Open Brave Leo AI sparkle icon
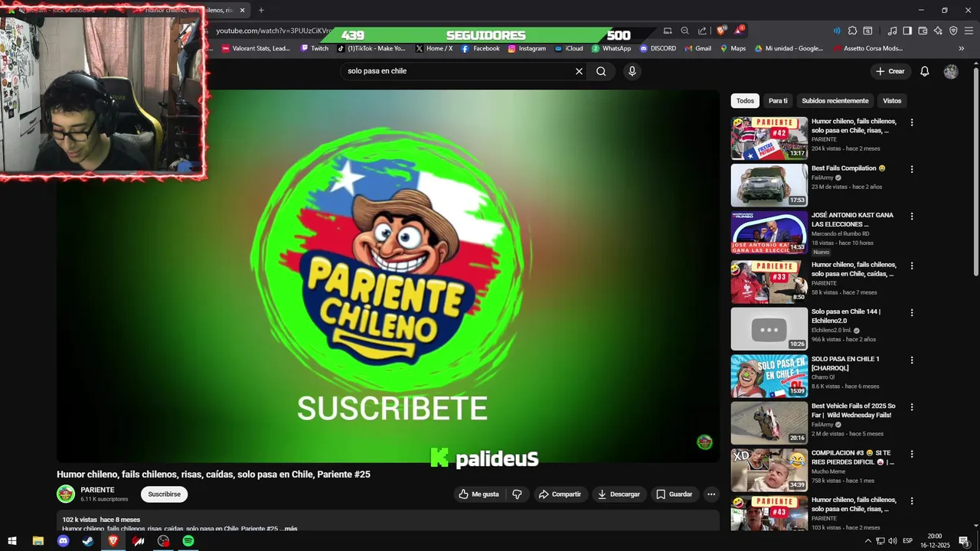The image size is (980, 551). [x=938, y=31]
